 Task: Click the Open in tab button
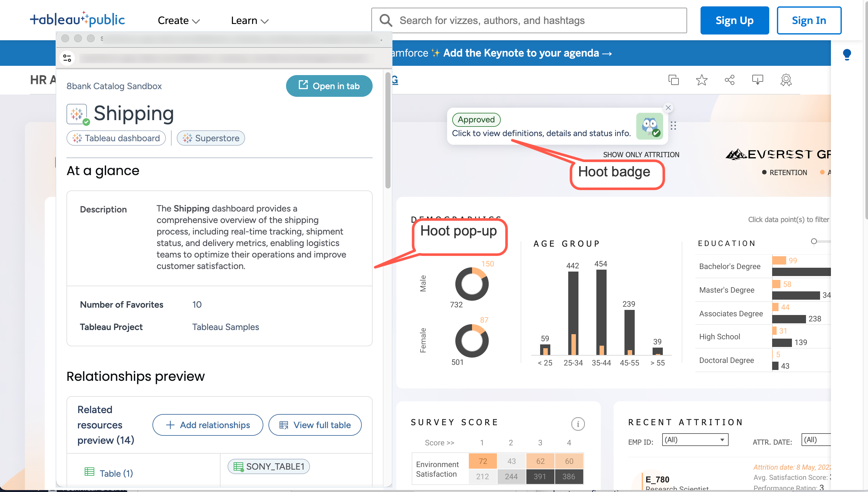point(329,86)
